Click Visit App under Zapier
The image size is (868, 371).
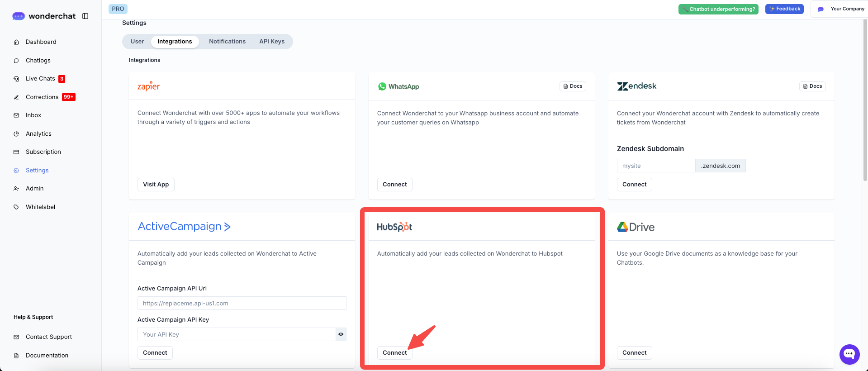pos(156,185)
